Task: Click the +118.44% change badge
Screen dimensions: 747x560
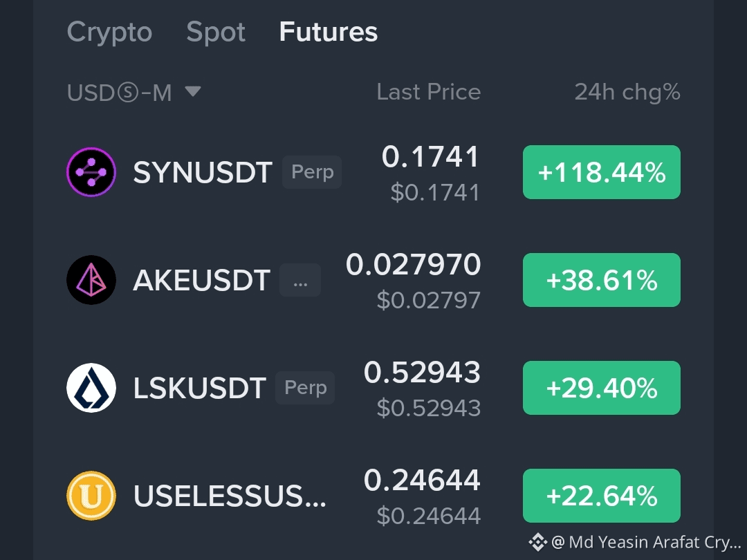Action: (x=602, y=172)
